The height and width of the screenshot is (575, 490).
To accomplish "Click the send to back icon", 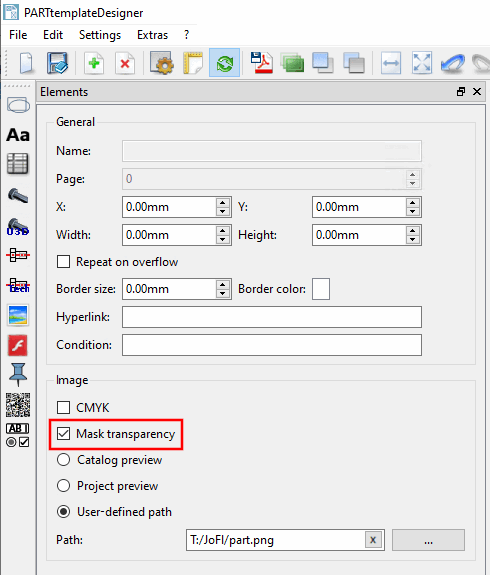I will [354, 63].
